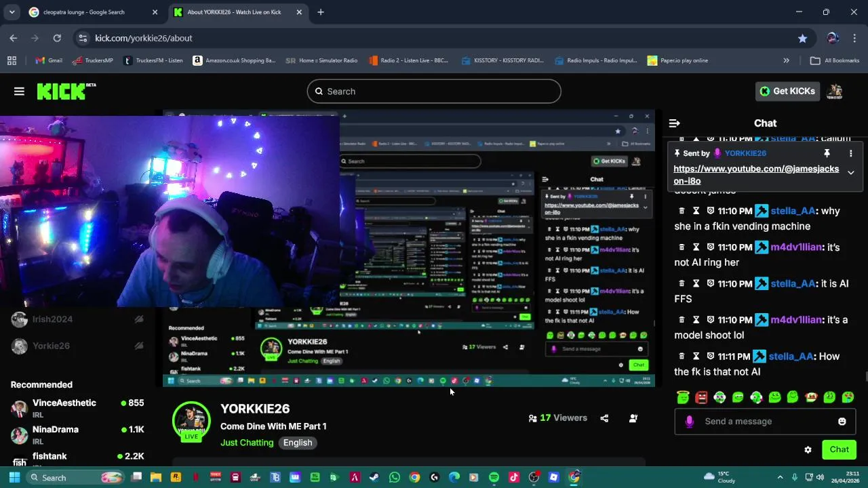Click the YORKKIE26 live channel avatar
The height and width of the screenshot is (488, 868).
pyautogui.click(x=191, y=421)
